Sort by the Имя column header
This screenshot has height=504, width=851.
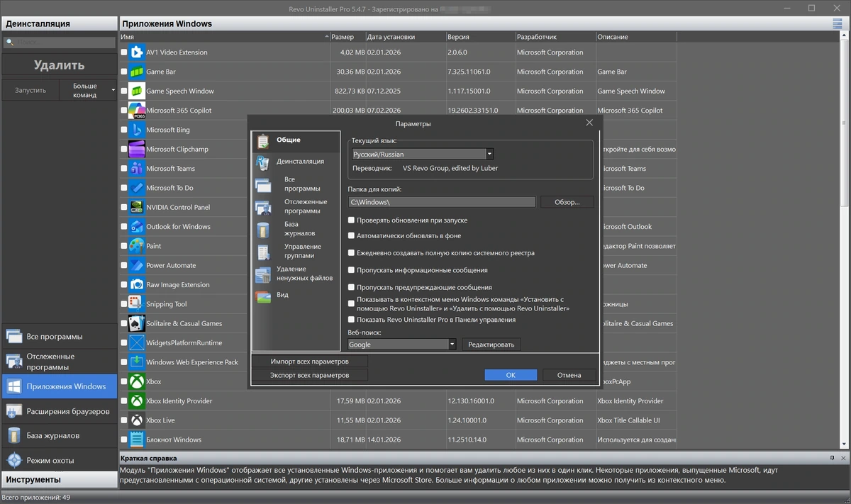[224, 37]
